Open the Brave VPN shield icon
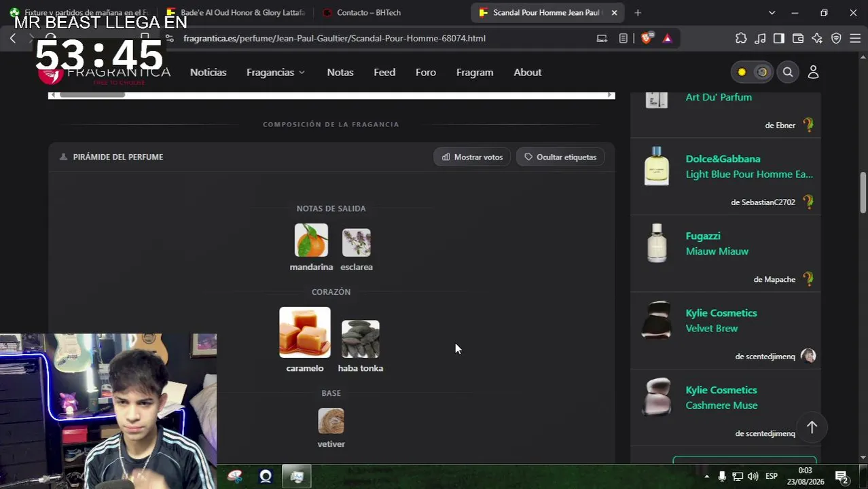 pos(836,38)
